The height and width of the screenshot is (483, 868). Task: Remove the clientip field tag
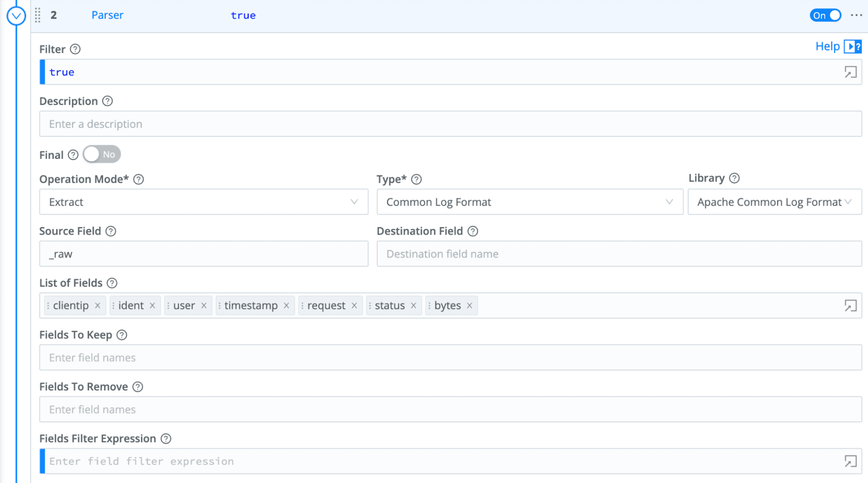98,306
